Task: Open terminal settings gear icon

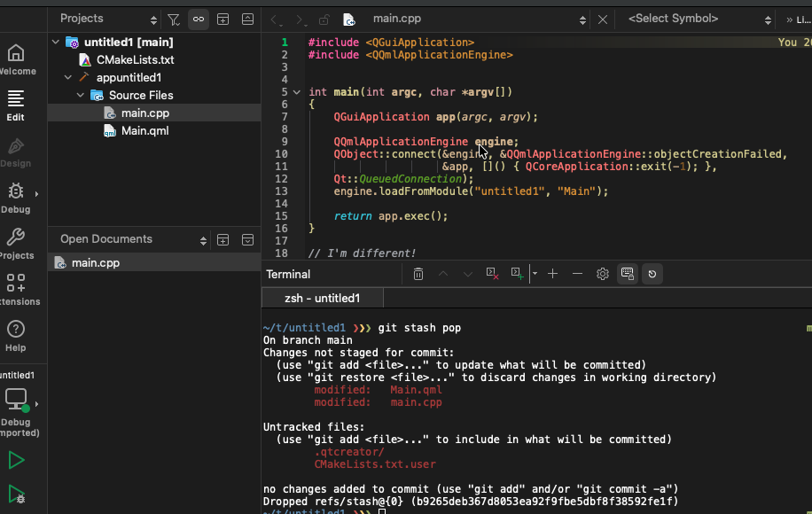Action: 603,274
